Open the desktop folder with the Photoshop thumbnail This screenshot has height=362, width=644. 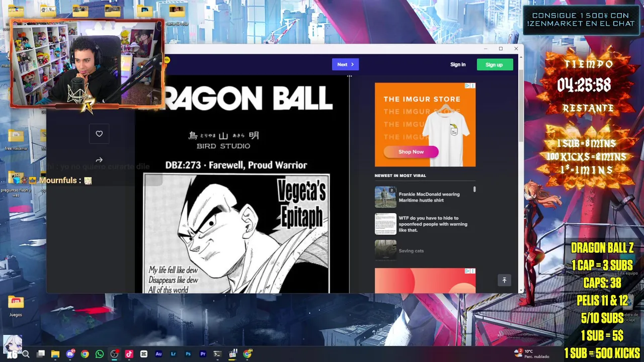coord(145,11)
